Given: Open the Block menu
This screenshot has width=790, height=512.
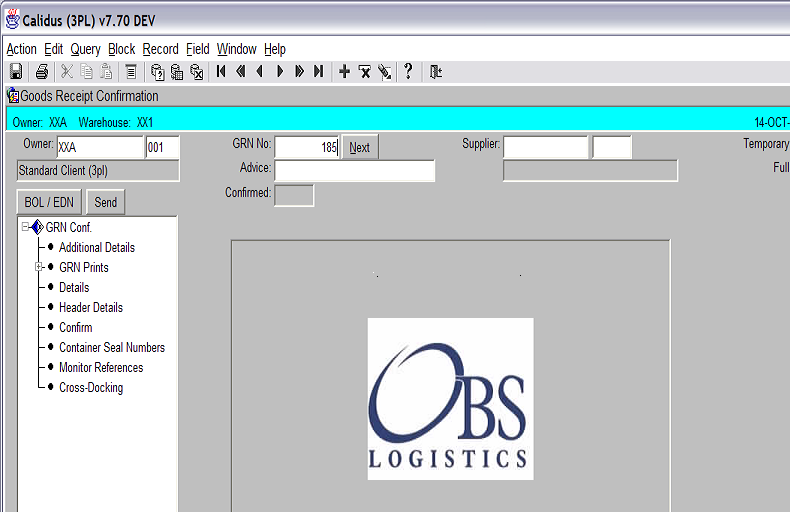Looking at the screenshot, I should (x=121, y=49).
